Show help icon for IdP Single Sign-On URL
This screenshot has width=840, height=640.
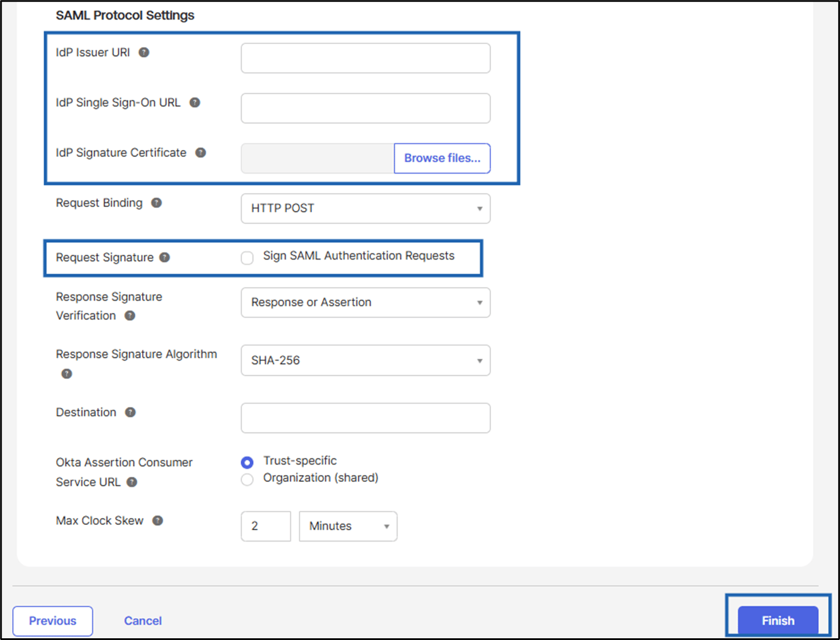click(195, 103)
